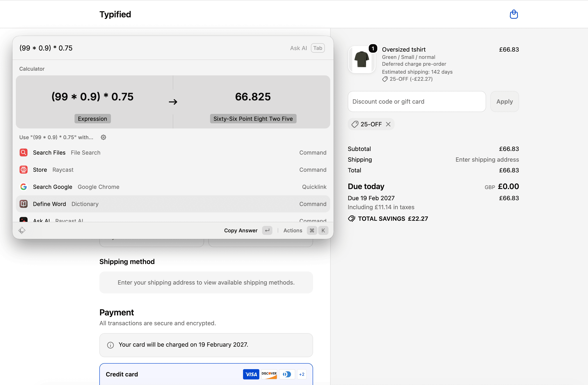The image size is (588, 385).
Task: Click the tag icon on 25-OFF chip
Action: point(355,124)
